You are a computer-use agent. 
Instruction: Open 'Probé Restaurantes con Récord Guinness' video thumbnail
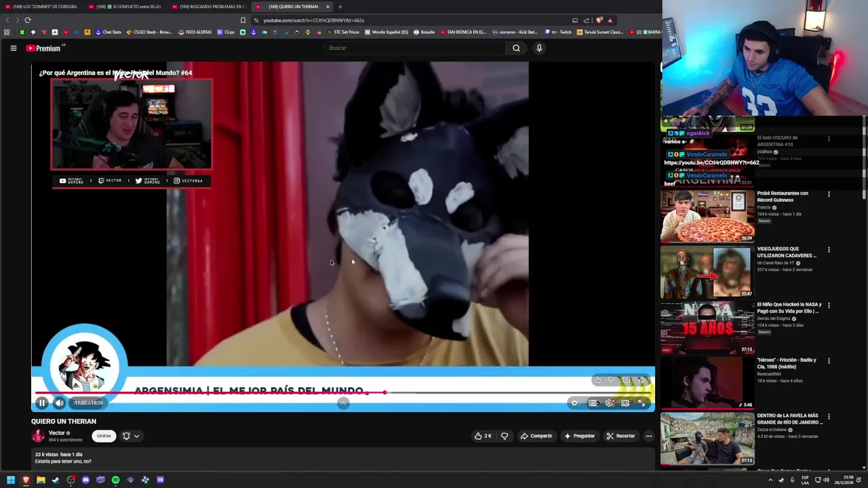coord(707,217)
